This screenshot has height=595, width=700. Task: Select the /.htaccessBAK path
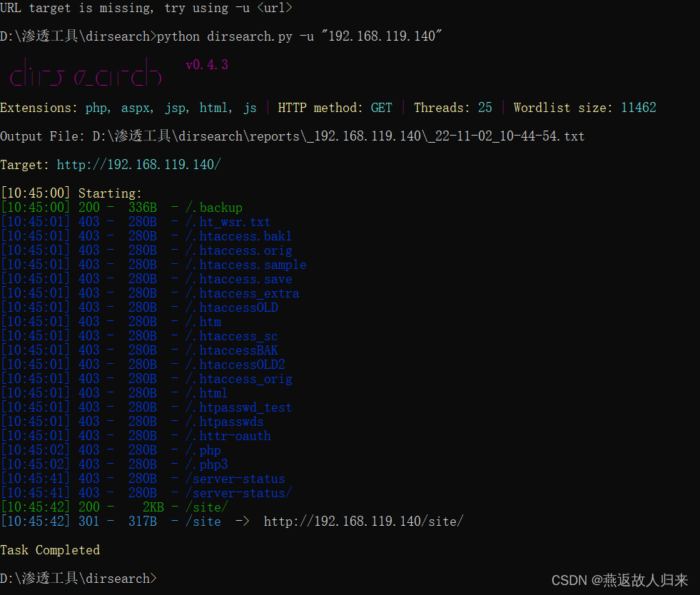click(x=232, y=350)
